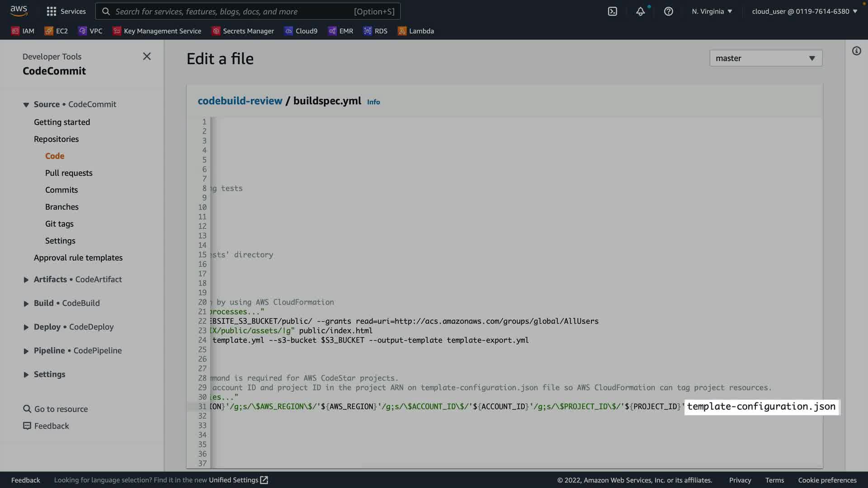Expand the Build CodeBuild section
The width and height of the screenshot is (868, 488).
point(66,303)
